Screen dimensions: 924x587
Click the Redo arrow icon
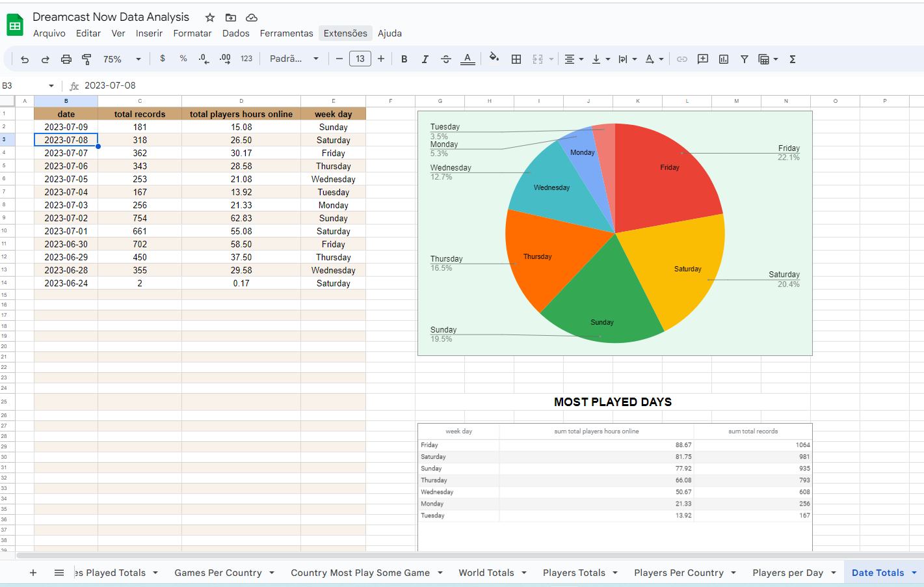[x=46, y=59]
